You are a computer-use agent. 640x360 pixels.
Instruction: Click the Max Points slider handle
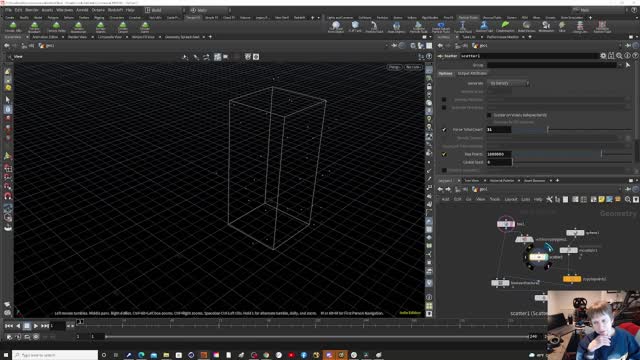click(601, 154)
